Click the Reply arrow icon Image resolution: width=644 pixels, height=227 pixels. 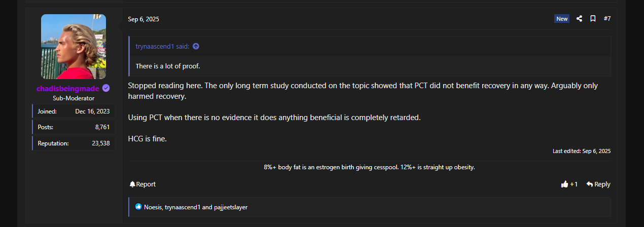click(589, 184)
